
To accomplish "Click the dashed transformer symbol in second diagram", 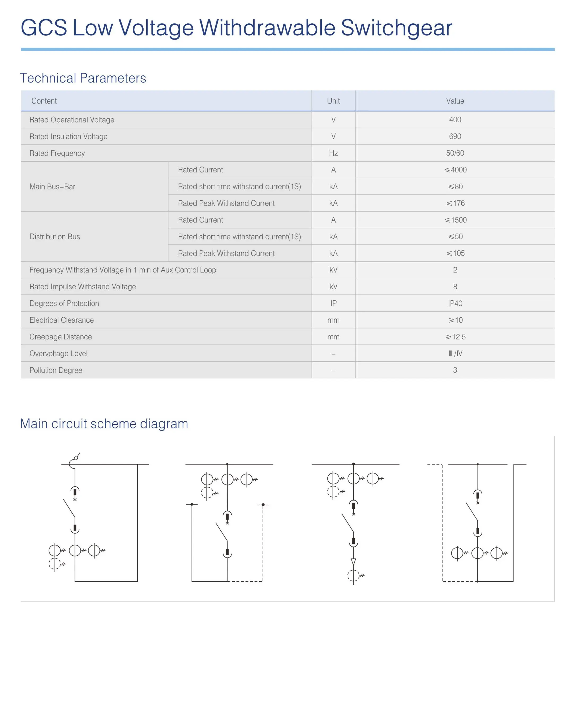I will click(207, 493).
